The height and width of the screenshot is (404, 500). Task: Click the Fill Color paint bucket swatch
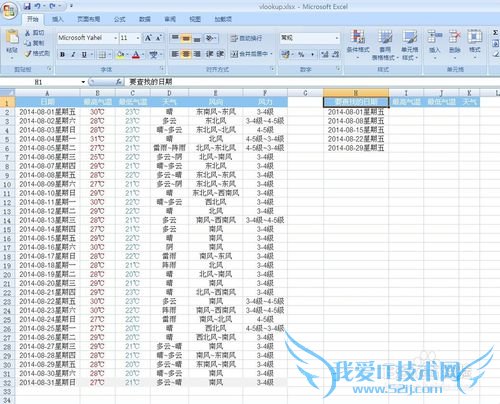pyautogui.click(x=120, y=54)
